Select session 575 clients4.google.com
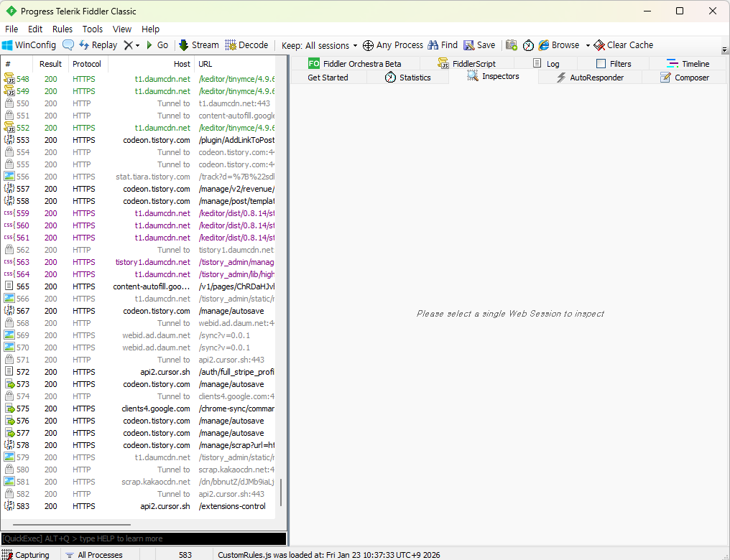Image resolution: width=730 pixels, height=560 pixels. pyautogui.click(x=139, y=409)
